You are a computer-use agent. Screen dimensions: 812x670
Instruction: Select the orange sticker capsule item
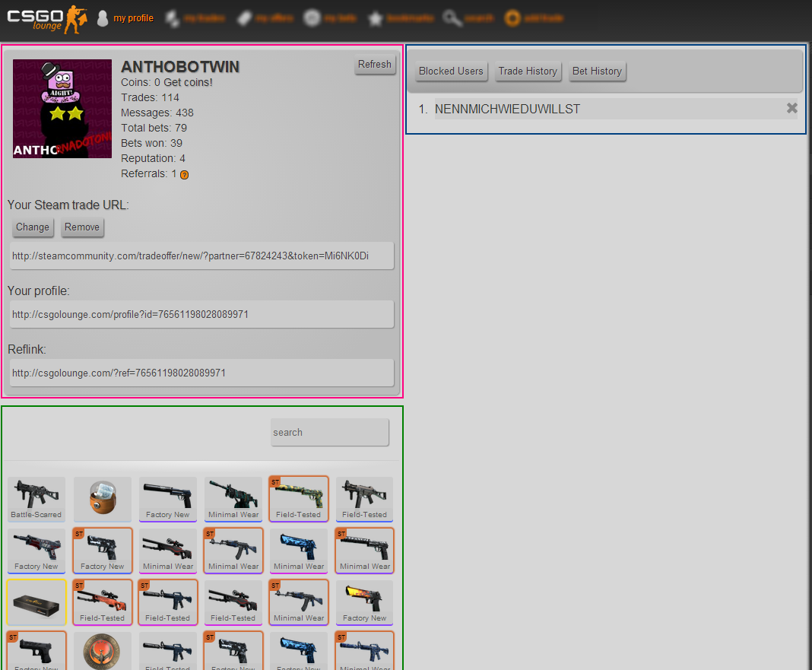point(102,498)
